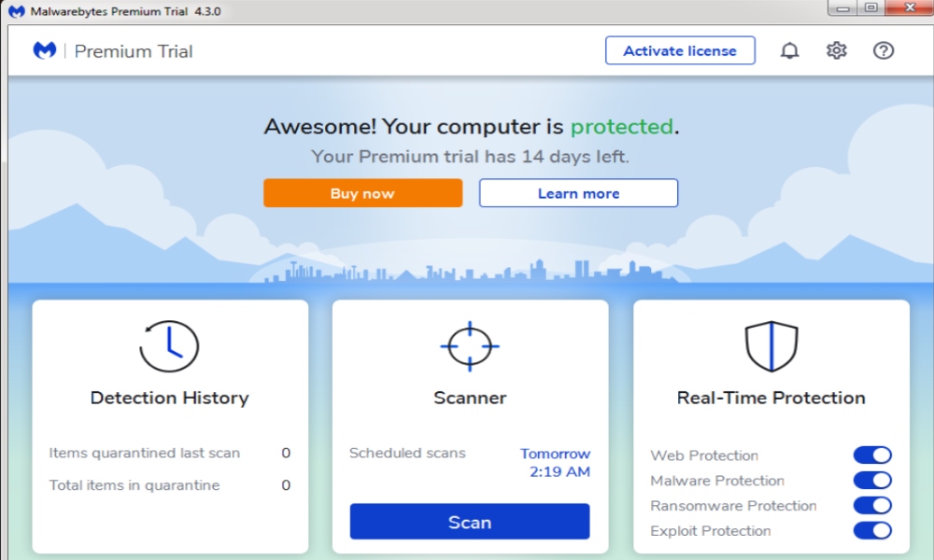Click the Real-Time Protection shield icon
934x560 pixels.
click(x=771, y=346)
